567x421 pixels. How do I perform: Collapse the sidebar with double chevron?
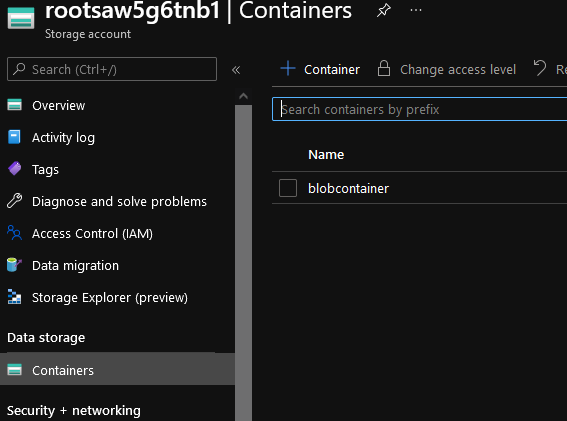coord(236,70)
